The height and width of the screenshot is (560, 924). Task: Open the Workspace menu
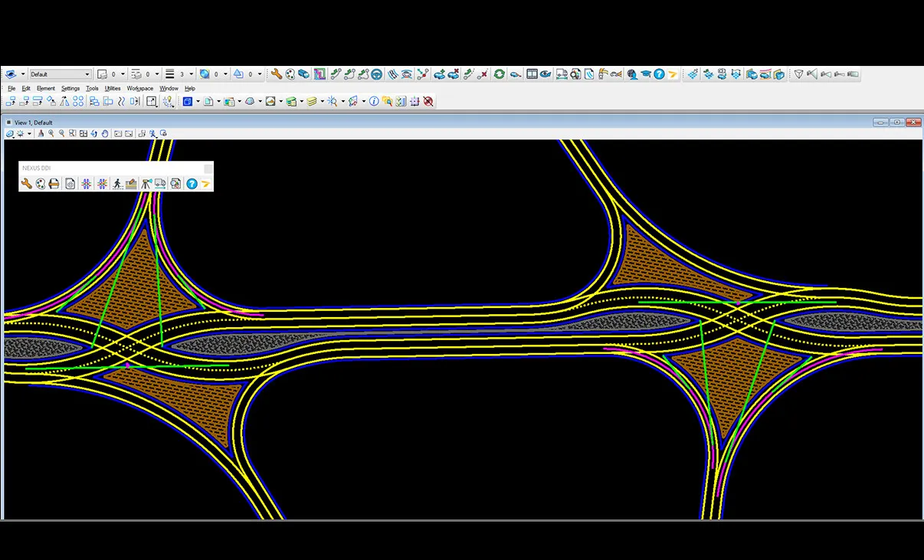[140, 88]
